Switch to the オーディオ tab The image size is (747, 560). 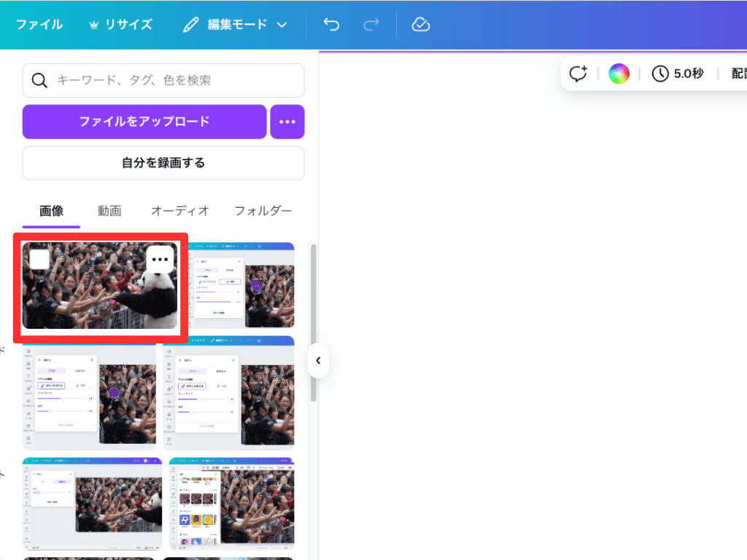pyautogui.click(x=180, y=211)
